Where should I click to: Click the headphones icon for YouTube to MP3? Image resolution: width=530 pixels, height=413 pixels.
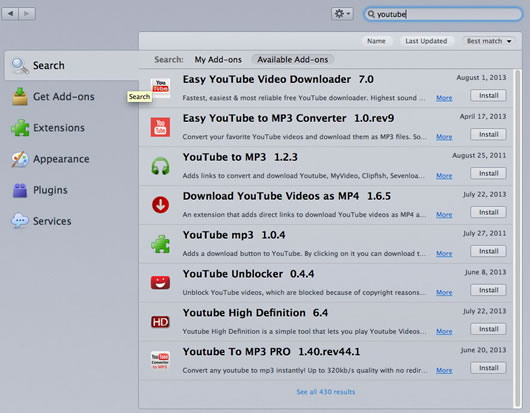pos(160,166)
